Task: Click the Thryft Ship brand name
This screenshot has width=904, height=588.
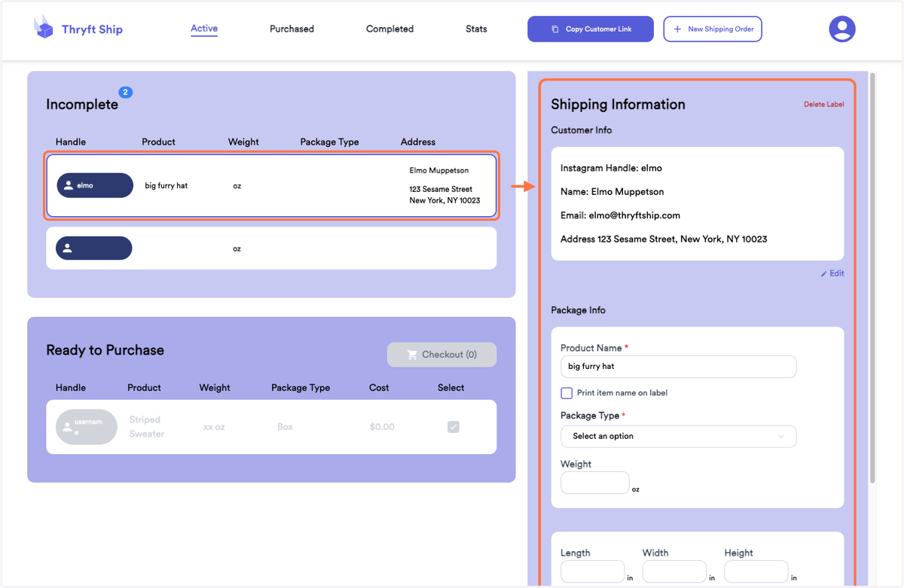Action: coord(92,29)
